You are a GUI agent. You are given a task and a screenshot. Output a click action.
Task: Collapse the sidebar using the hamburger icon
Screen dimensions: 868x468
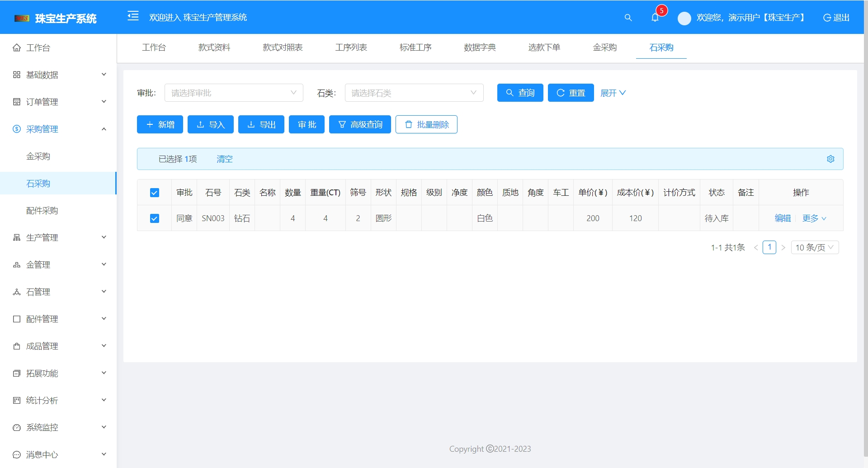click(x=133, y=16)
